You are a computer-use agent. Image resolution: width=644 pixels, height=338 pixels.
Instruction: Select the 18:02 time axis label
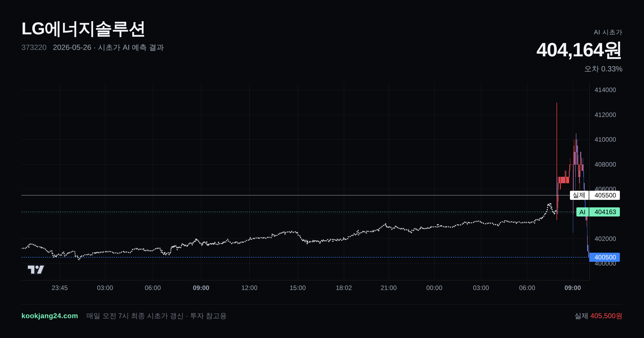coord(344,288)
